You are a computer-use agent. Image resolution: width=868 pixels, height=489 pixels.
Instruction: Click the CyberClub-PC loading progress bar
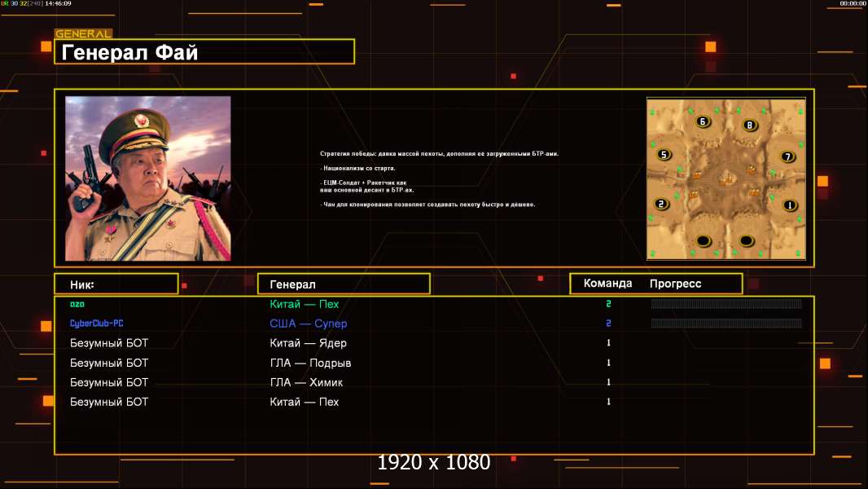tap(726, 323)
